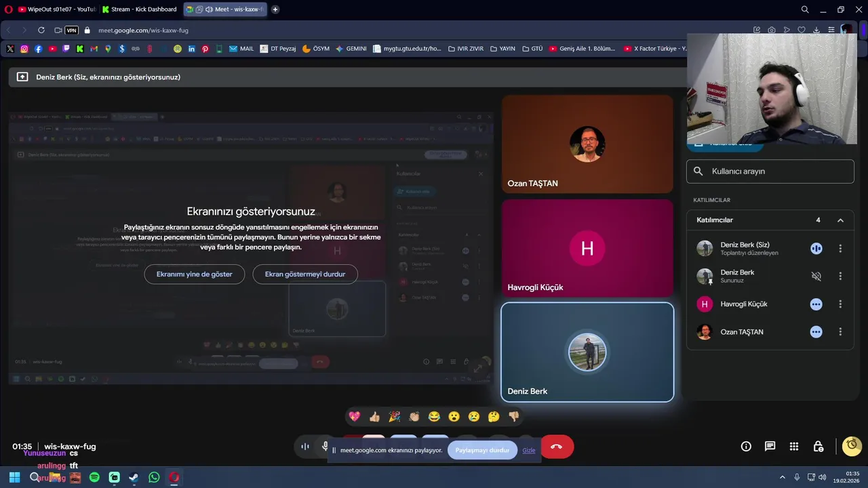Viewport: 868px width, 488px height.
Task: Click the red hang up call button
Action: pyautogui.click(x=557, y=447)
